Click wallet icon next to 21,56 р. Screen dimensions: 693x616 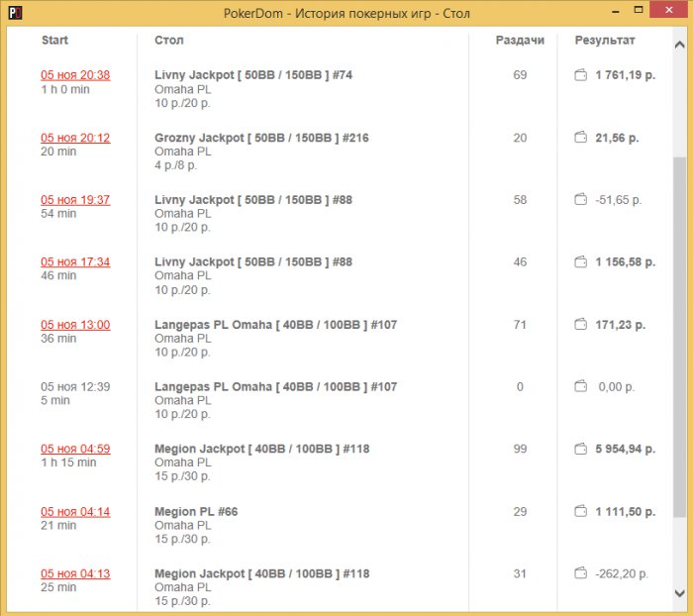click(x=580, y=138)
